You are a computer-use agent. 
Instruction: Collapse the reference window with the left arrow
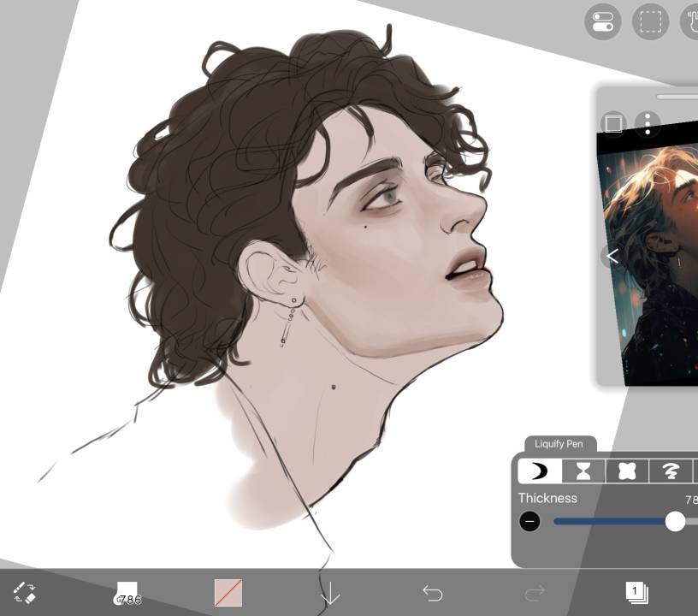point(612,257)
